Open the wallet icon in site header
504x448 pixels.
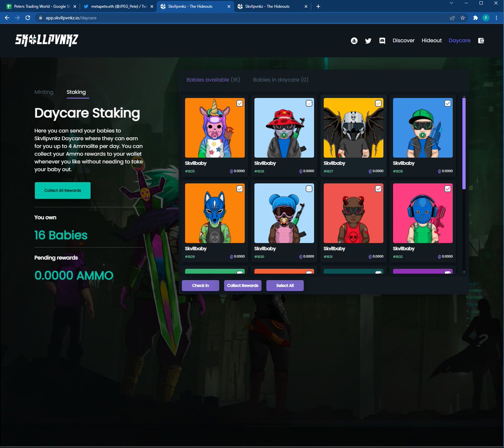481,41
